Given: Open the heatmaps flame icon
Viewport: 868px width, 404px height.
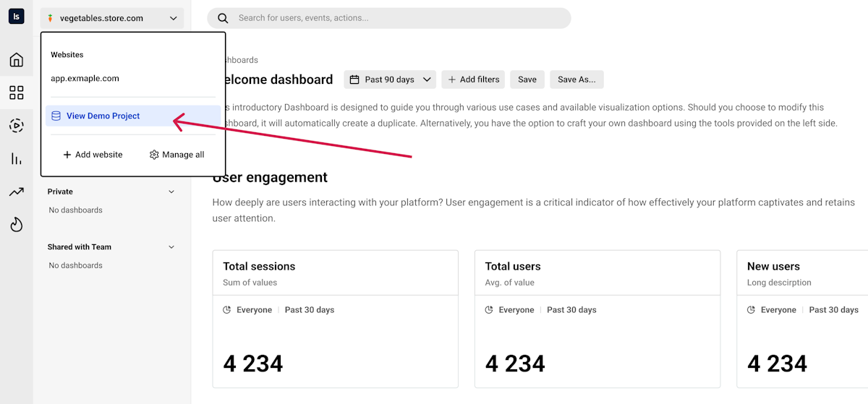Looking at the screenshot, I should click(x=16, y=225).
